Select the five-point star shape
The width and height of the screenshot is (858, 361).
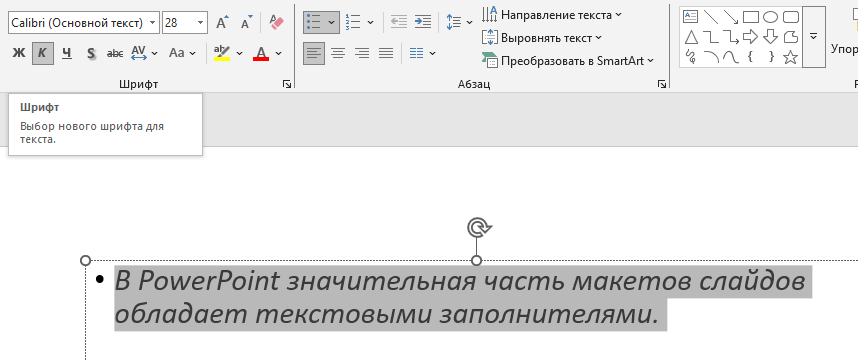pyautogui.click(x=790, y=57)
